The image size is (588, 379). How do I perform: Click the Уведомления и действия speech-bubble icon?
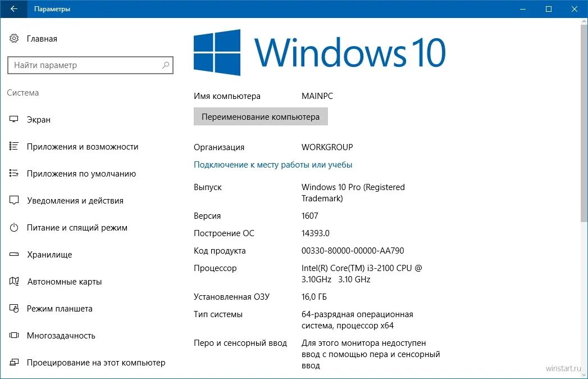[14, 200]
